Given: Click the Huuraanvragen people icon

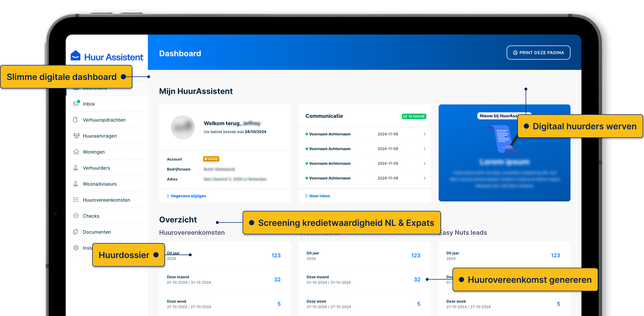Looking at the screenshot, I should coord(76,135).
